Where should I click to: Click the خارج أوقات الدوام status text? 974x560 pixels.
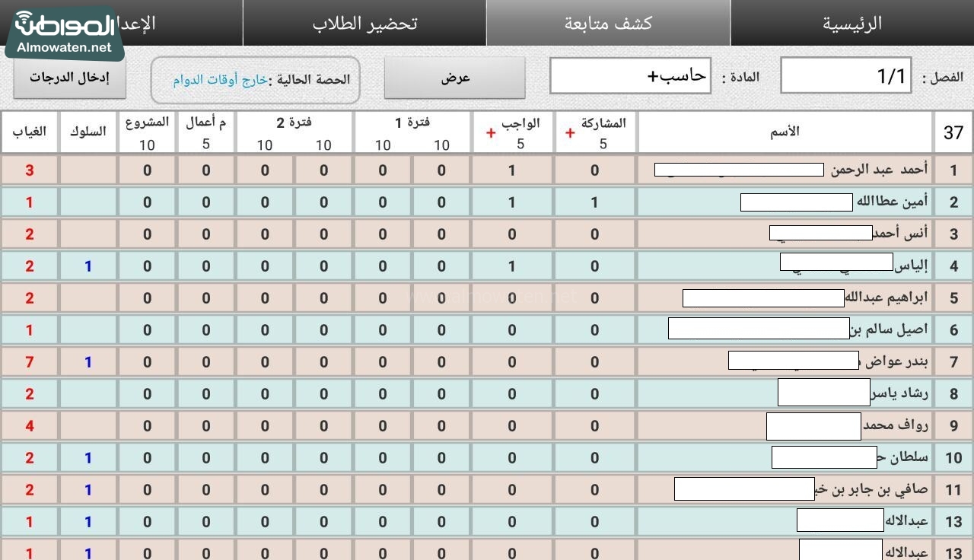point(220,80)
